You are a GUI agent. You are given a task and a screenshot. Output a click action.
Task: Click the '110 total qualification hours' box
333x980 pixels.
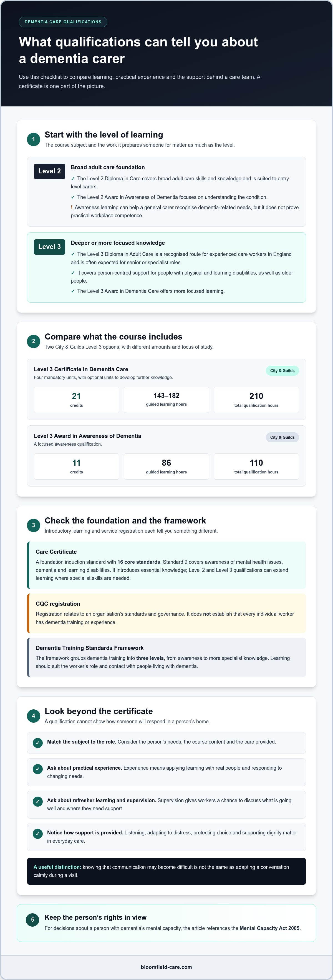[256, 467]
